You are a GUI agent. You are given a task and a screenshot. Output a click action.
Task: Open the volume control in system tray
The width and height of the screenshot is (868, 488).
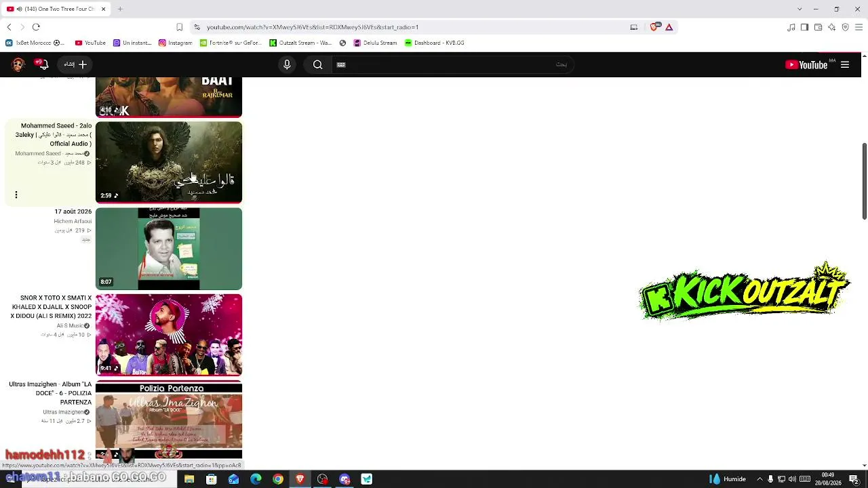(x=792, y=479)
